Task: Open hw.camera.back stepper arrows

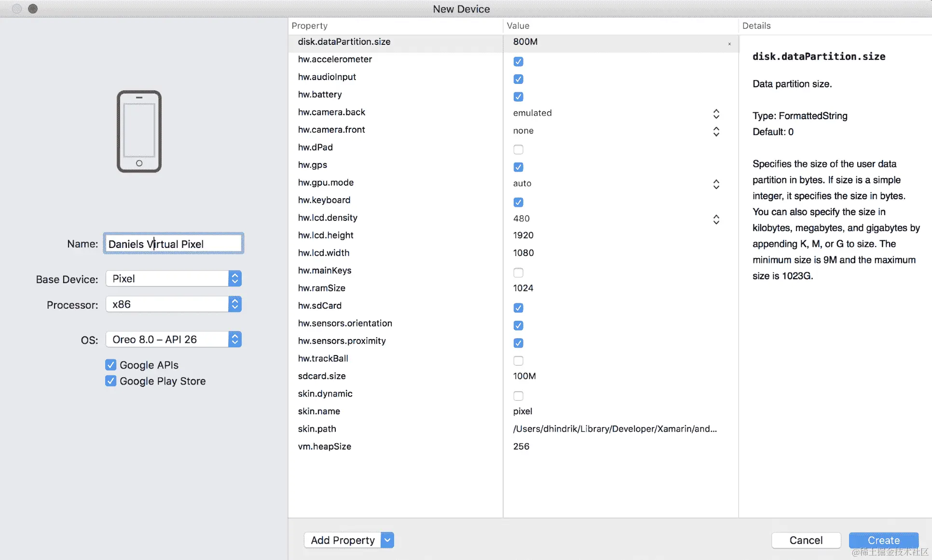Action: [x=716, y=114]
